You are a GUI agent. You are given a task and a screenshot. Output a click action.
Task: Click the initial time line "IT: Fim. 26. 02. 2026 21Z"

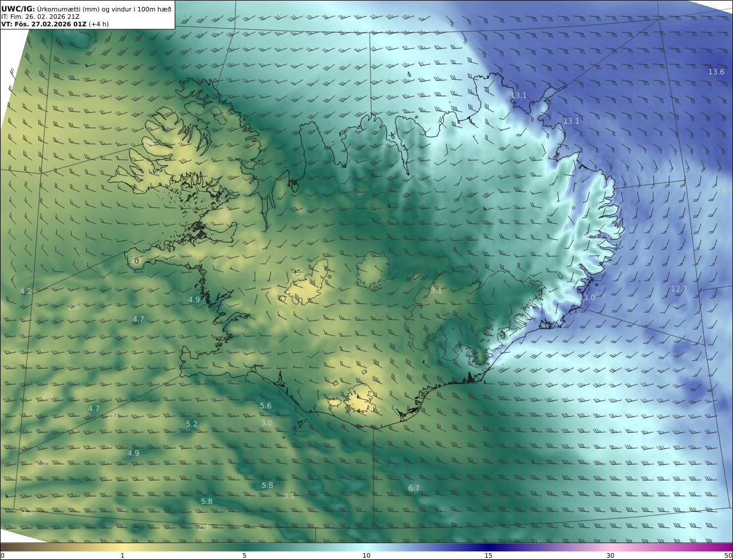coord(41,17)
